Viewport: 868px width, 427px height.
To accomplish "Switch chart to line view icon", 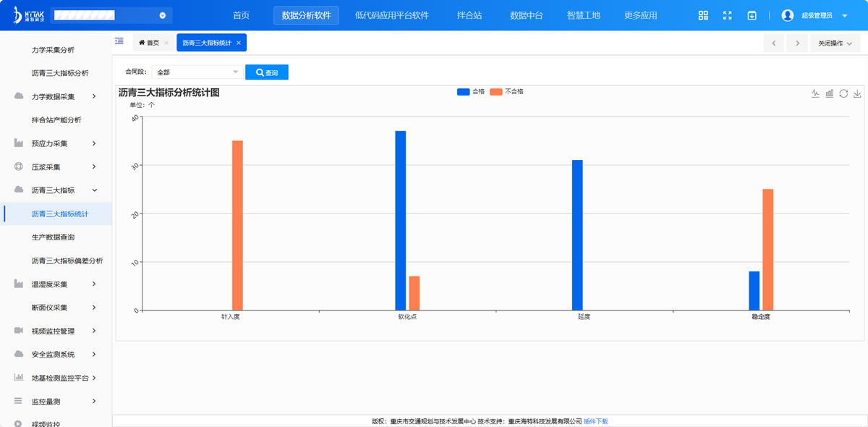I will point(815,93).
